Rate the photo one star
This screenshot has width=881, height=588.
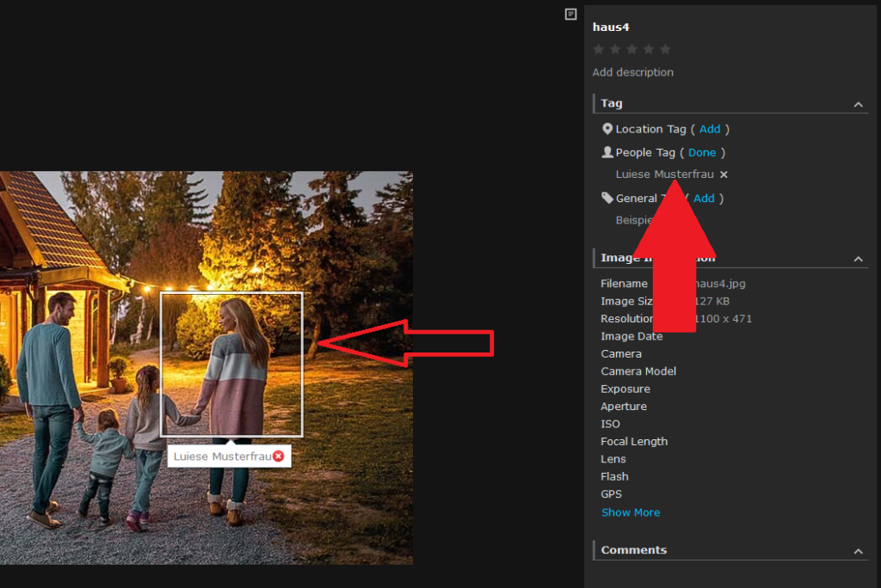click(x=599, y=50)
